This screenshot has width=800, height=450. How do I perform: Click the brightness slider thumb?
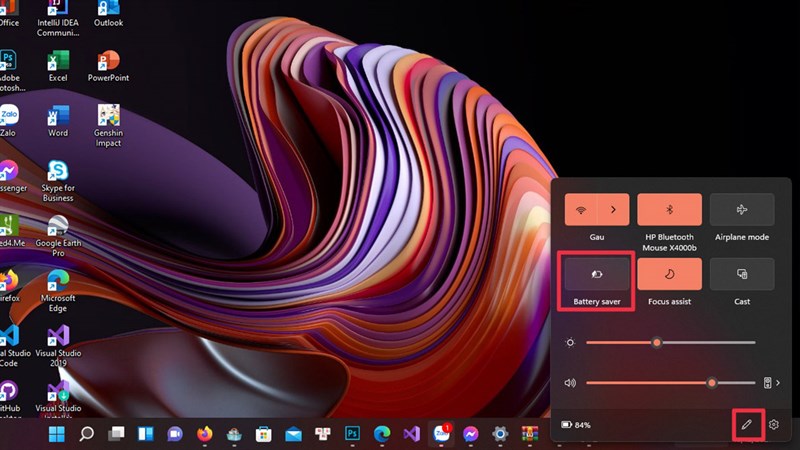pyautogui.click(x=657, y=342)
